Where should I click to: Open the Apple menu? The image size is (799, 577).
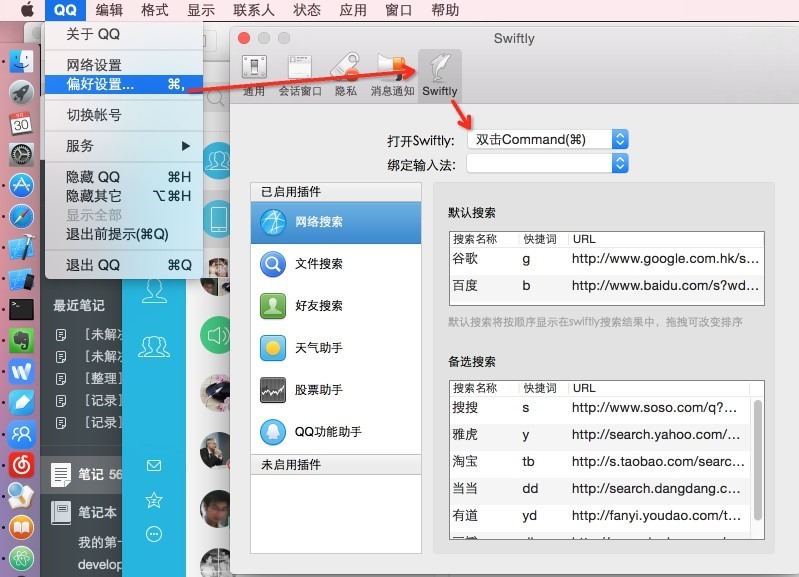26,10
